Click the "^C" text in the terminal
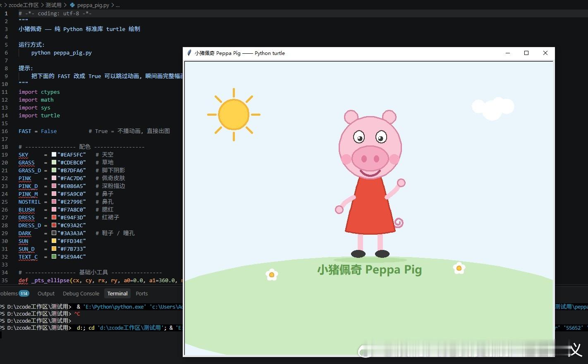 pos(77,314)
